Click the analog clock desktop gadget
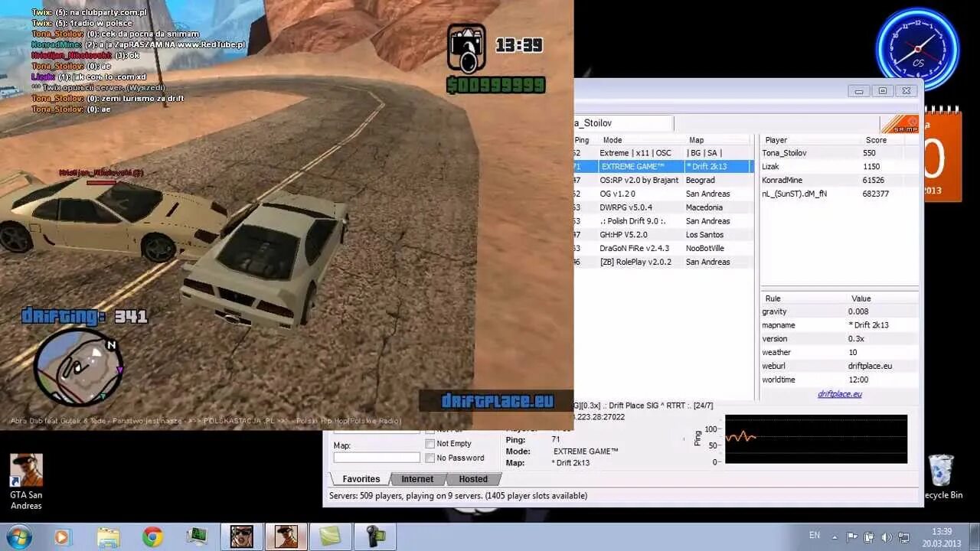The image size is (980, 551). (917, 48)
